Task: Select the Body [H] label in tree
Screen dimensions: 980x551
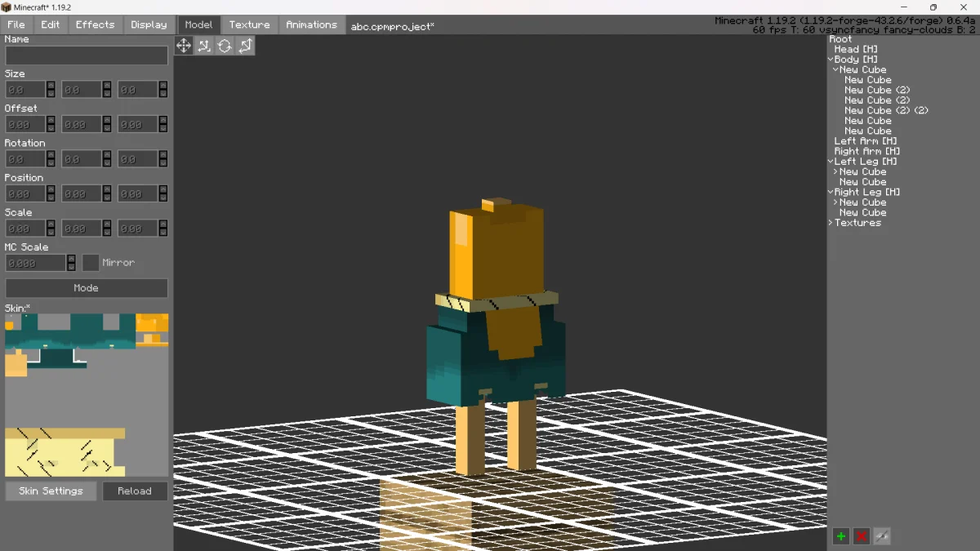Action: [x=856, y=60]
